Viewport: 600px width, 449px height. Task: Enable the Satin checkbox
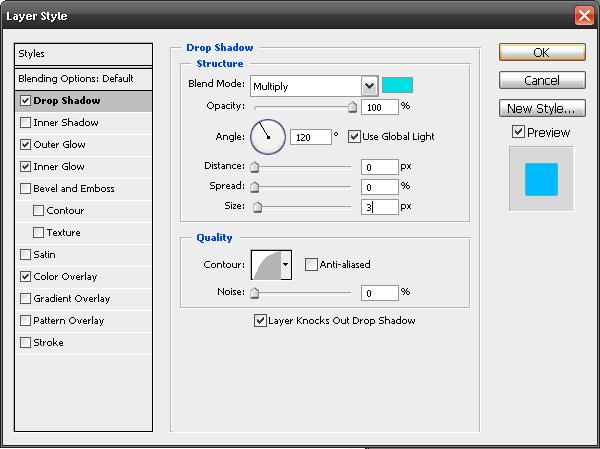click(25, 255)
